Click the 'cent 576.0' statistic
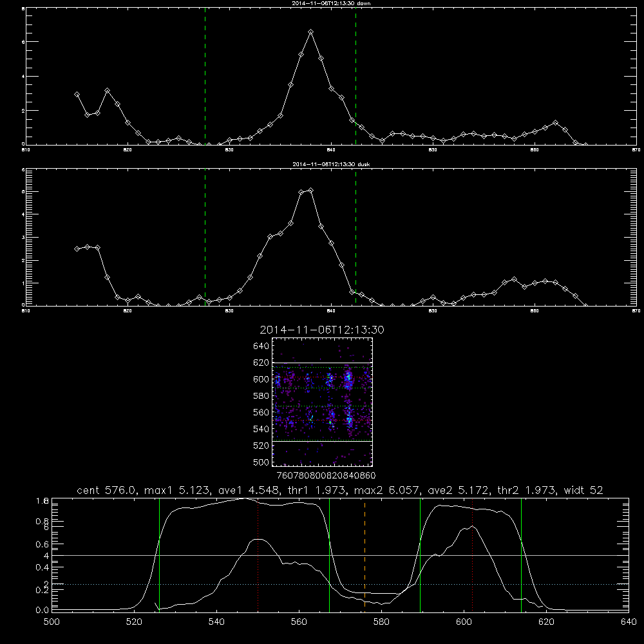This screenshot has height=644, width=644. [x=106, y=490]
